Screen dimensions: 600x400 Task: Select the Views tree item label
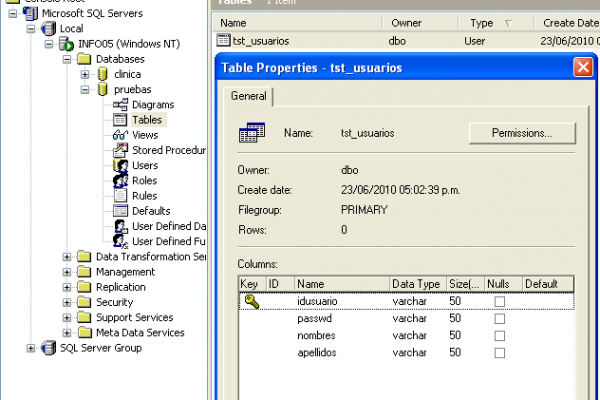145,135
